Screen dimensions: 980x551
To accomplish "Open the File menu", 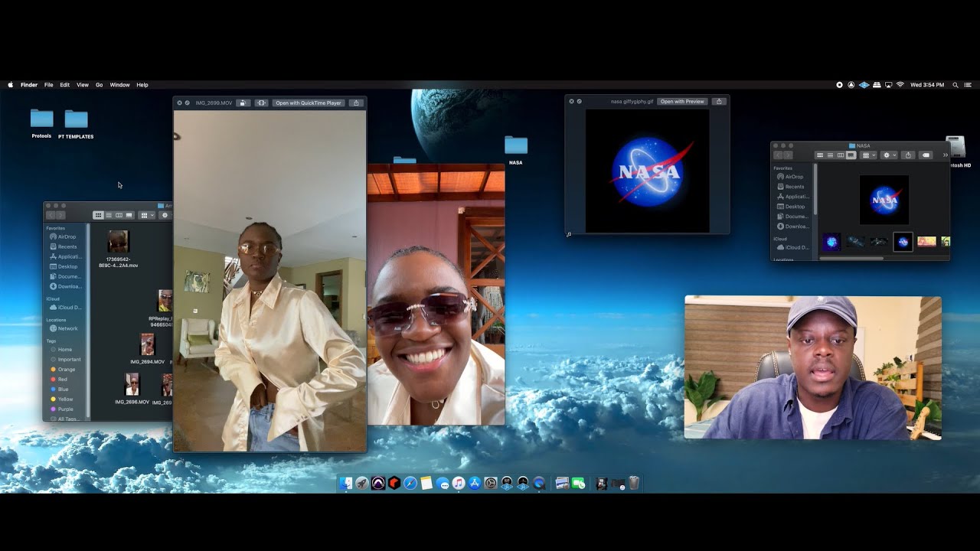I will pyautogui.click(x=48, y=85).
